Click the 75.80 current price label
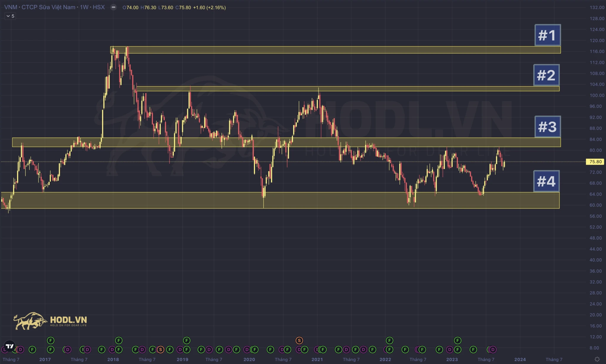Screen dimensions: 606x364 click(x=595, y=162)
